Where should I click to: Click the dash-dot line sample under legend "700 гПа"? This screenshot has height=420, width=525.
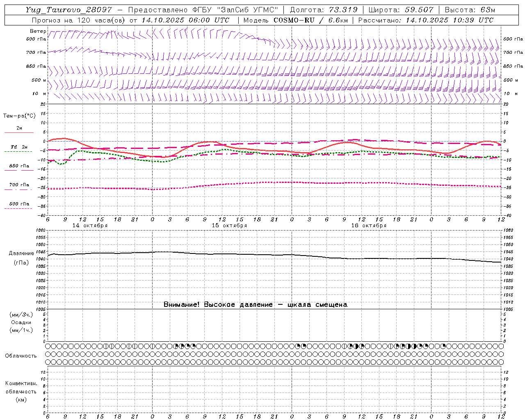coord(18,189)
